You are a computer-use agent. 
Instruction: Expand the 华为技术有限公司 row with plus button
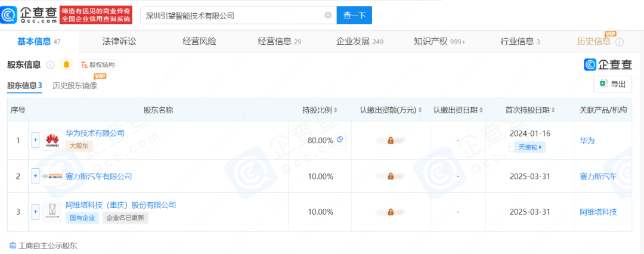coord(35,141)
